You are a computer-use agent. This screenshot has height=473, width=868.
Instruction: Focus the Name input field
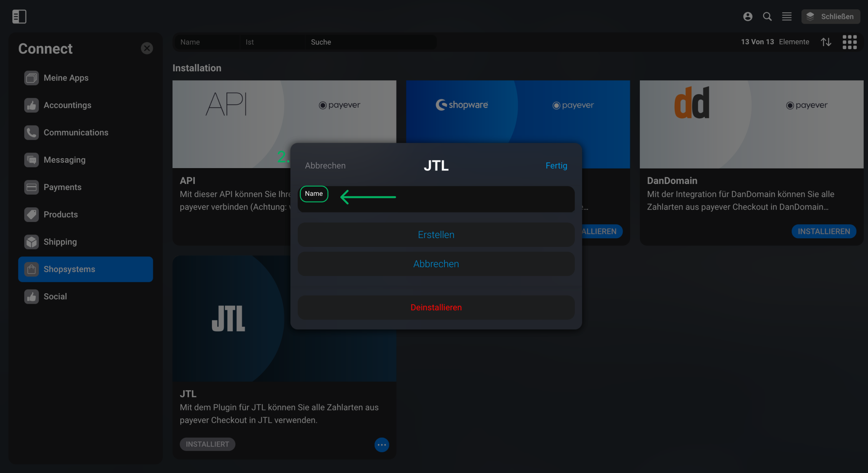(436, 199)
